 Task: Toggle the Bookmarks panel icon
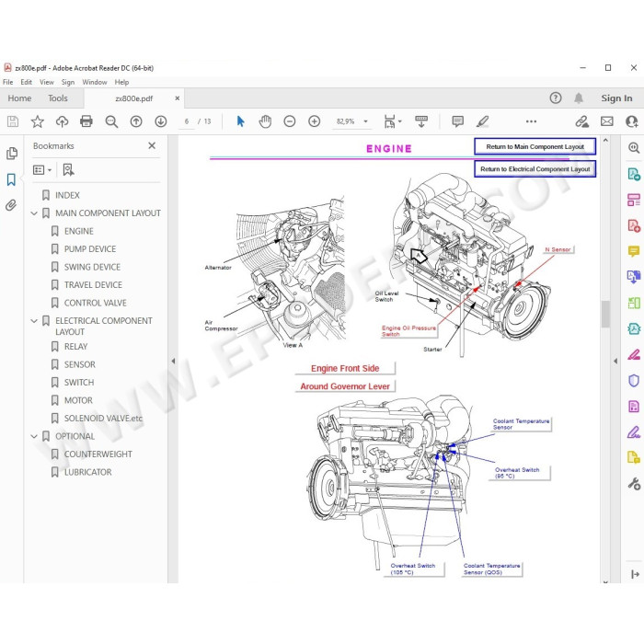click(x=11, y=179)
